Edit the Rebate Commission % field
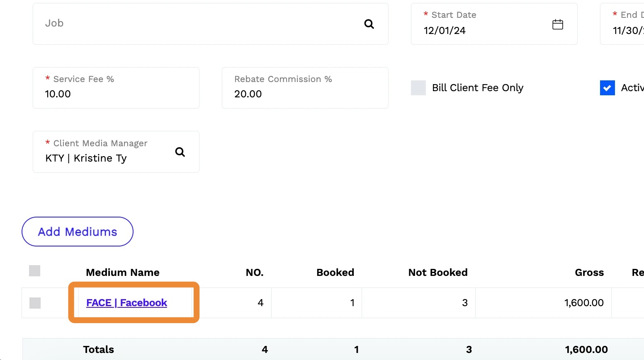Screen dimensions: 644x360 click(305, 94)
